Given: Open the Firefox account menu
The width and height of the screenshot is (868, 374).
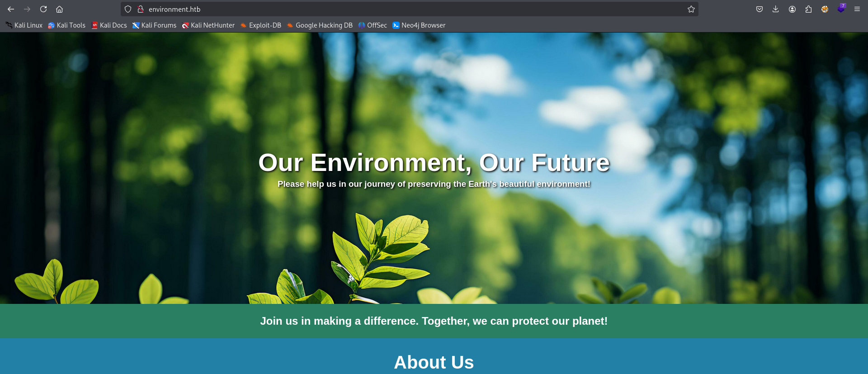Looking at the screenshot, I should [792, 9].
